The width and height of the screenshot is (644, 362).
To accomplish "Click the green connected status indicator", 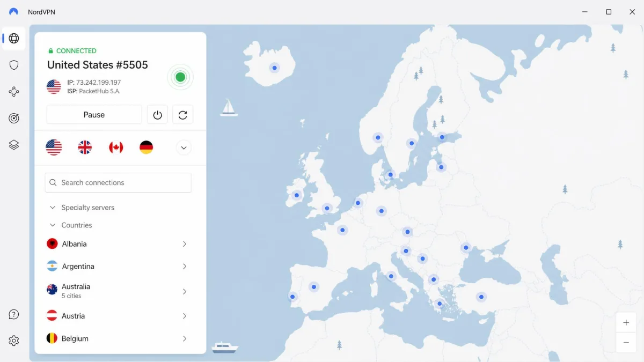I will [x=180, y=77].
